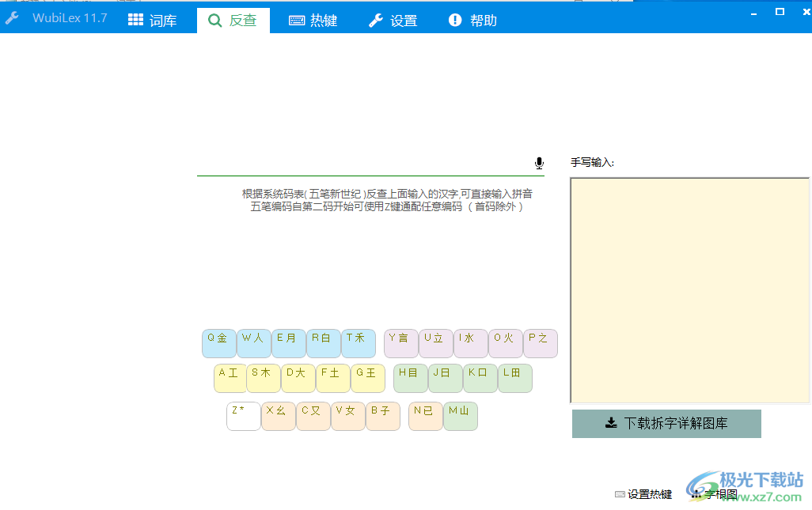Screen dimensions: 812x510
Task: Click the microphone icon for voice input
Action: point(539,162)
